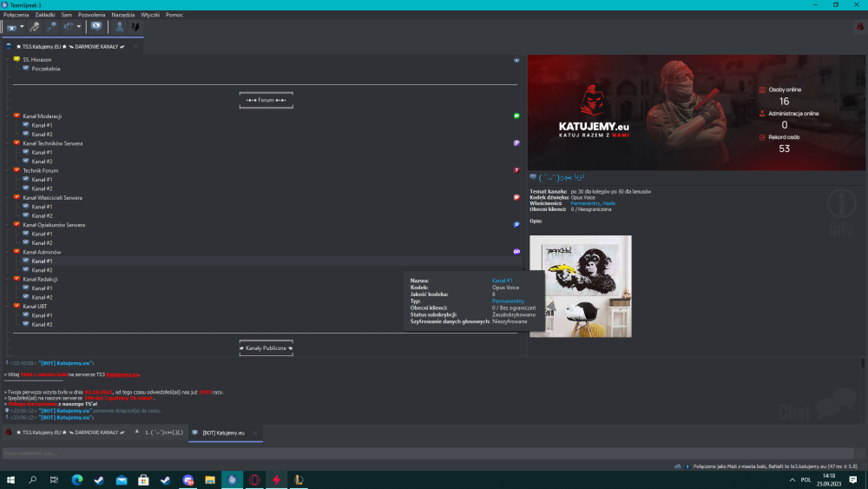Click the badge icon on Kanał Właścicieli Serwera
Image resolution: width=868 pixels, height=489 pixels.
pyautogui.click(x=516, y=197)
